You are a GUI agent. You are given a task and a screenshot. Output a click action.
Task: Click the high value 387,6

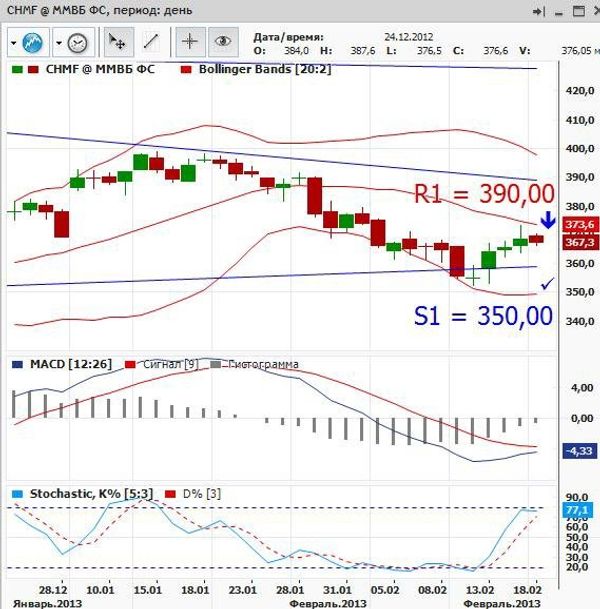pos(363,50)
